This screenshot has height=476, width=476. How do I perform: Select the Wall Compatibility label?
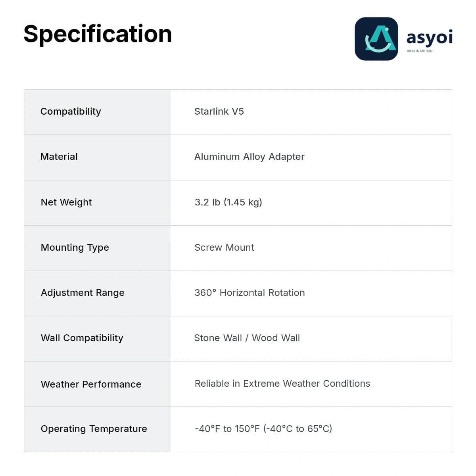(82, 338)
